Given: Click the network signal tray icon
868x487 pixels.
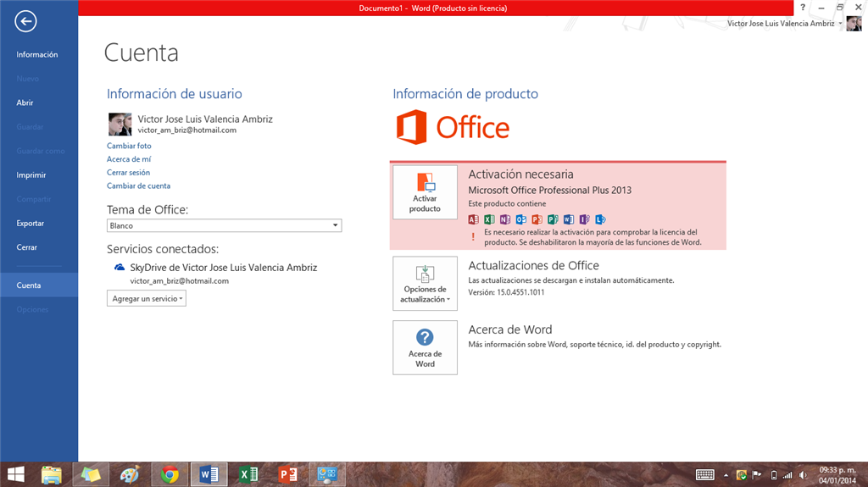Looking at the screenshot, I should [x=787, y=475].
